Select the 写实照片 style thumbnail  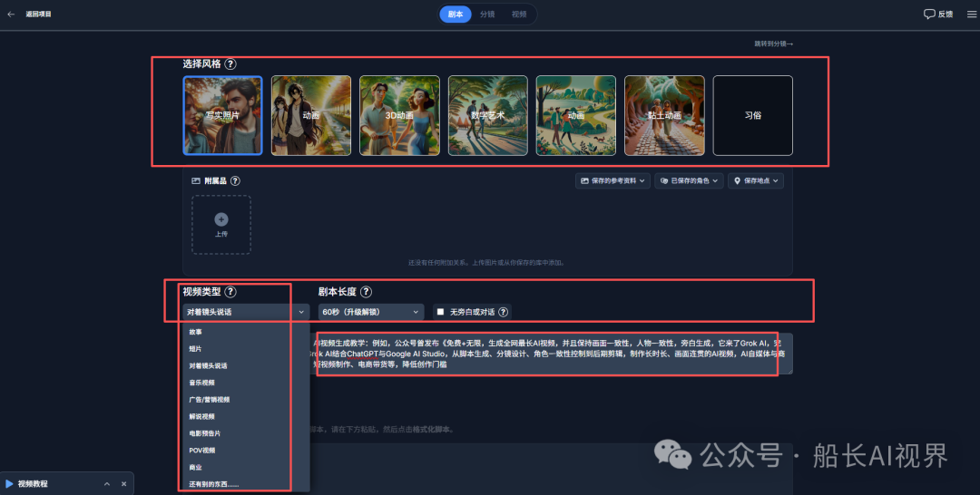[x=222, y=115]
